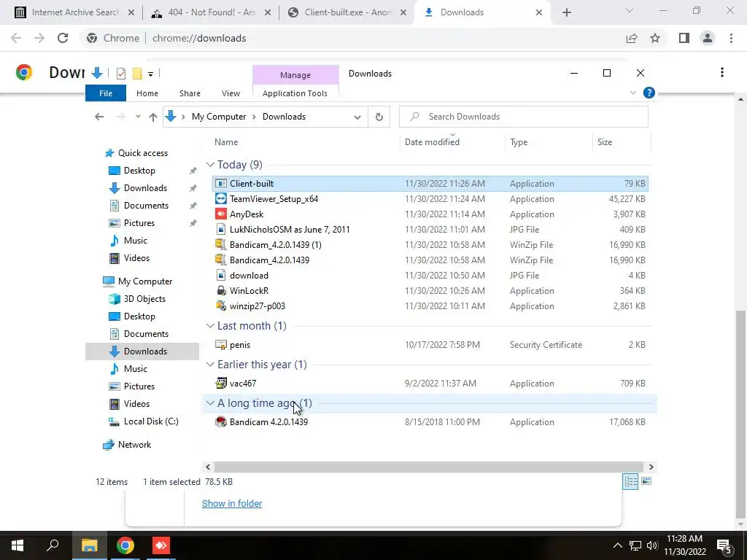Show hidden system tray icons
Screen dimensions: 747x560
coord(617,545)
